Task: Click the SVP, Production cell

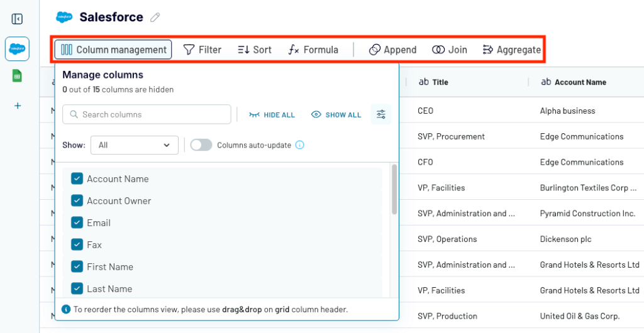Action: (x=447, y=316)
